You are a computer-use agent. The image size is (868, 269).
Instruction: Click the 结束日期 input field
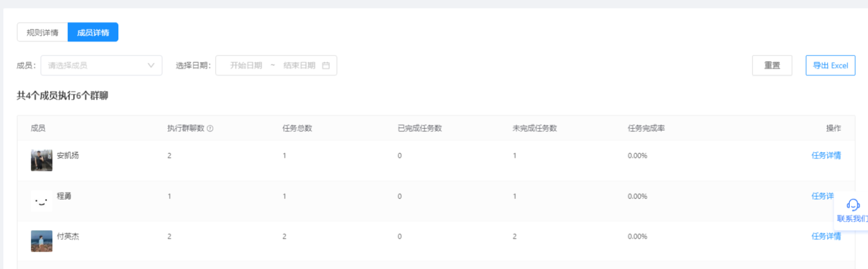click(x=299, y=66)
